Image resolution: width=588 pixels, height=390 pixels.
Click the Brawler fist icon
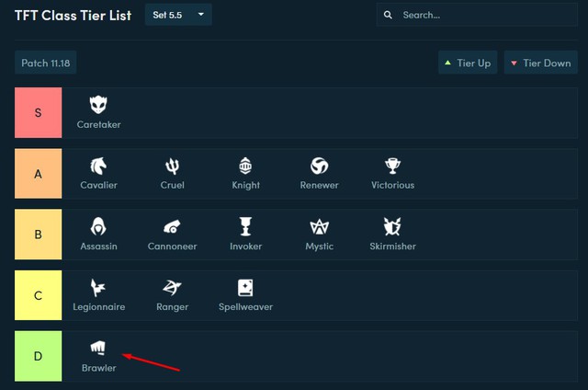point(98,348)
